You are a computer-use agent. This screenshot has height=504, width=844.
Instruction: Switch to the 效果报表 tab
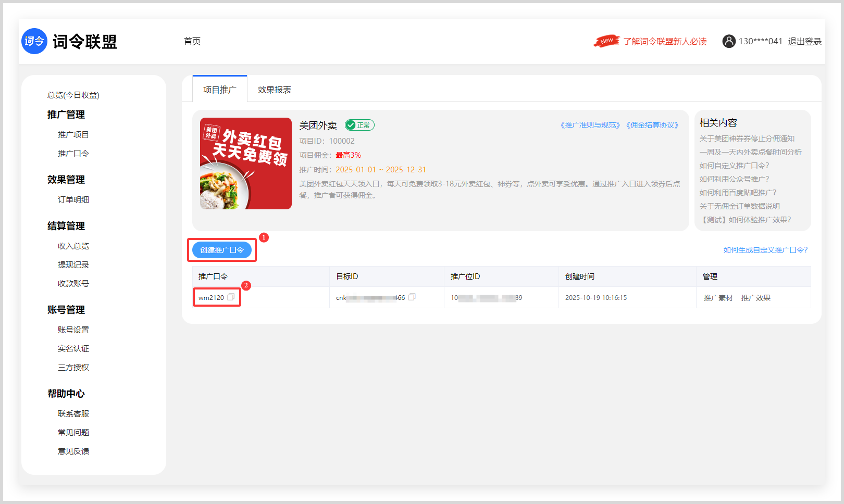click(x=275, y=90)
